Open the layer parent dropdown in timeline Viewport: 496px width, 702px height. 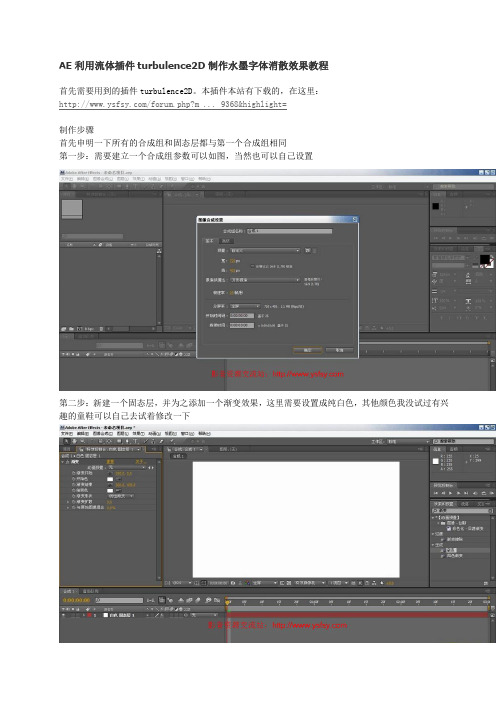click(x=204, y=615)
